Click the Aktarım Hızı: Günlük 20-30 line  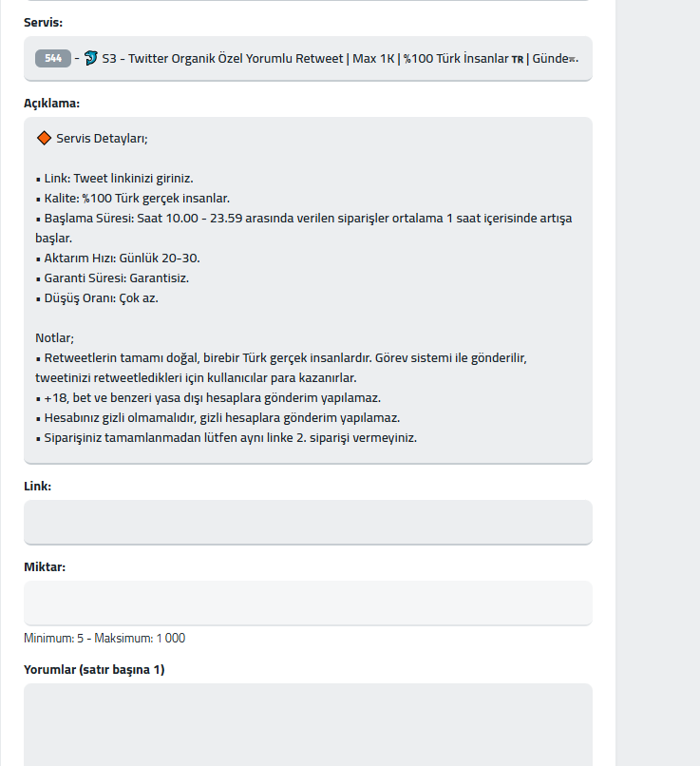click(118, 258)
